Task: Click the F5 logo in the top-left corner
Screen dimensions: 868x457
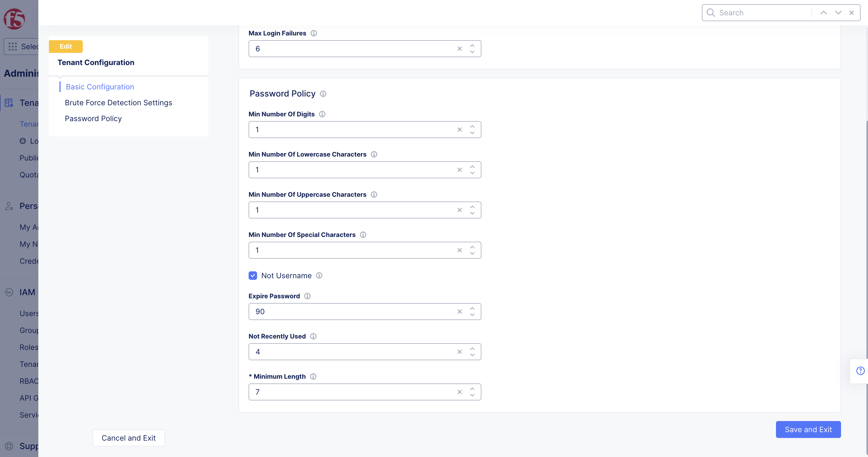Action: pos(14,19)
